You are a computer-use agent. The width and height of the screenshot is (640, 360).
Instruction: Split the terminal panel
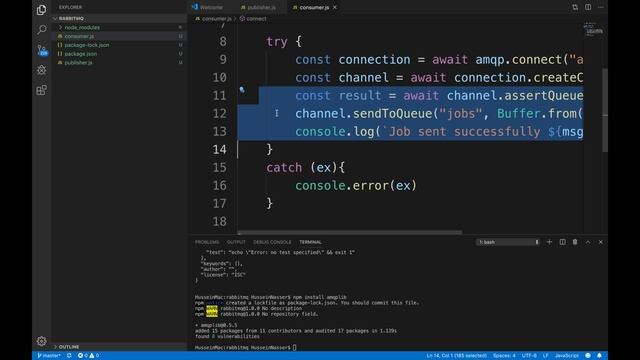pos(562,242)
